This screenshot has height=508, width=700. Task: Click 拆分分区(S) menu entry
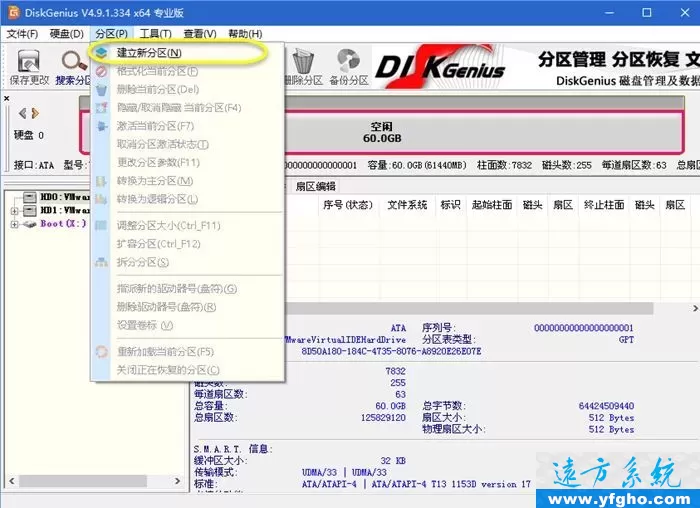(x=188, y=262)
